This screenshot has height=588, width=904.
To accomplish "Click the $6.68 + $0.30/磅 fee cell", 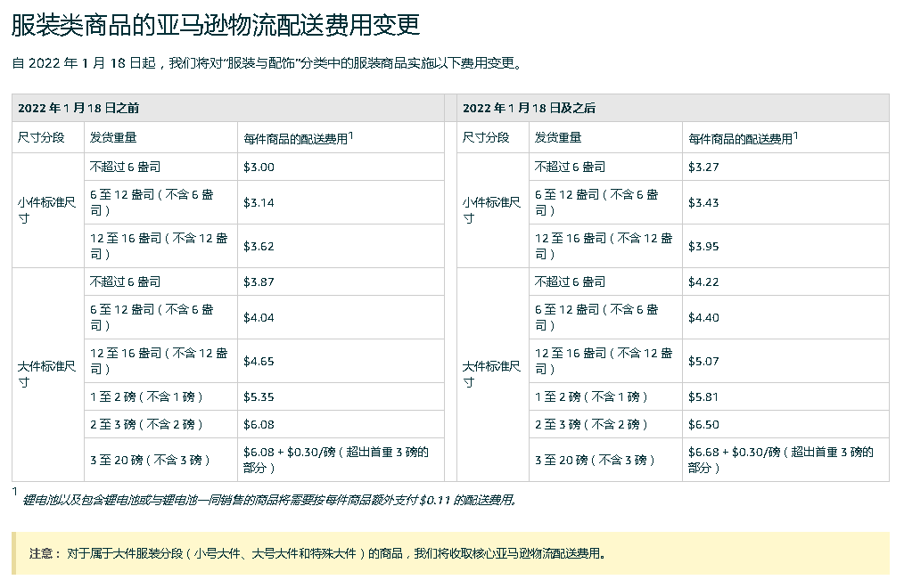I will coord(783,459).
